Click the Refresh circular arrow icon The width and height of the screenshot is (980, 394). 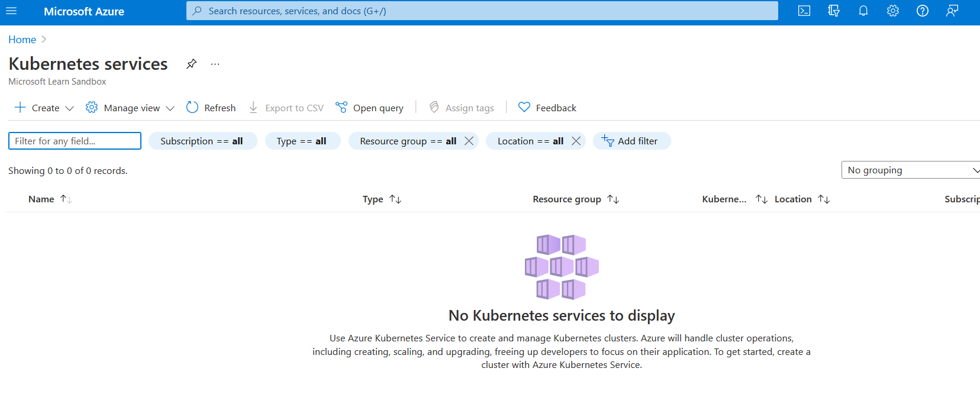point(192,107)
